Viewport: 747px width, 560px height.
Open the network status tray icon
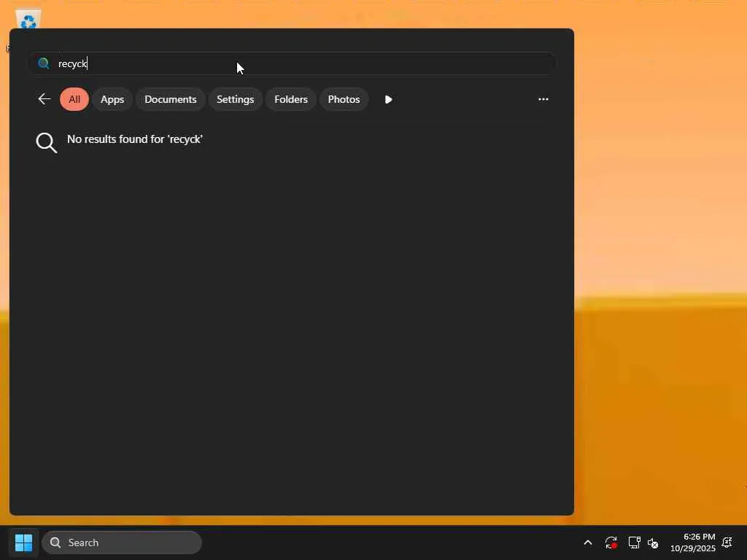(x=634, y=542)
